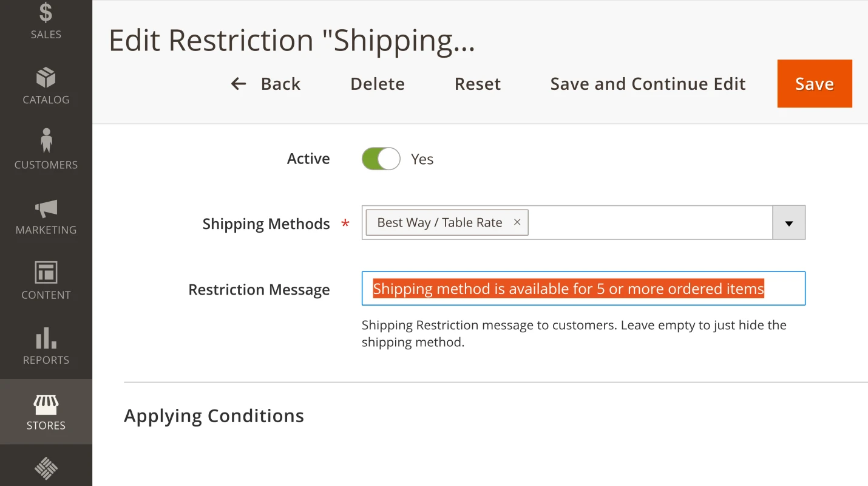Click the Stores storefront icon

[46, 403]
